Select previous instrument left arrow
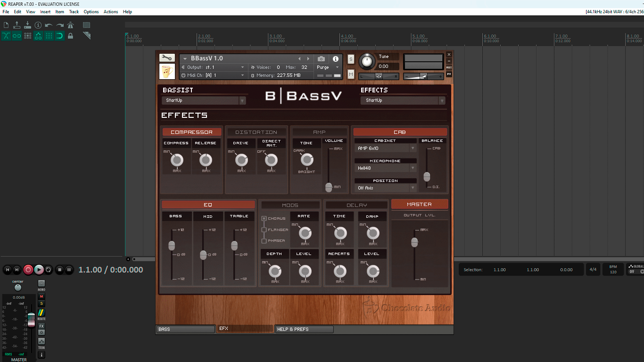Image resolution: width=644 pixels, height=362 pixels. tap(299, 58)
